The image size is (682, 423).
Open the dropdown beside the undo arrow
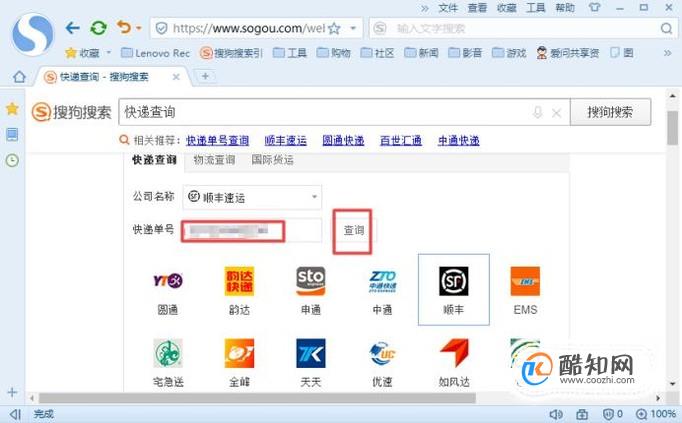click(x=139, y=28)
